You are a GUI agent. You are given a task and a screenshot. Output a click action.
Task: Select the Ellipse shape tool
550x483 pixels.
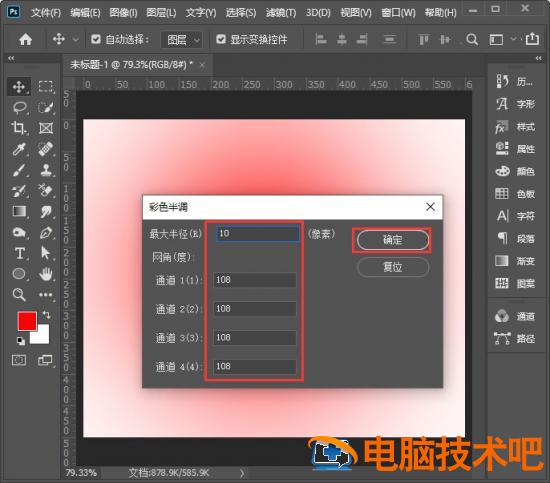[19, 274]
